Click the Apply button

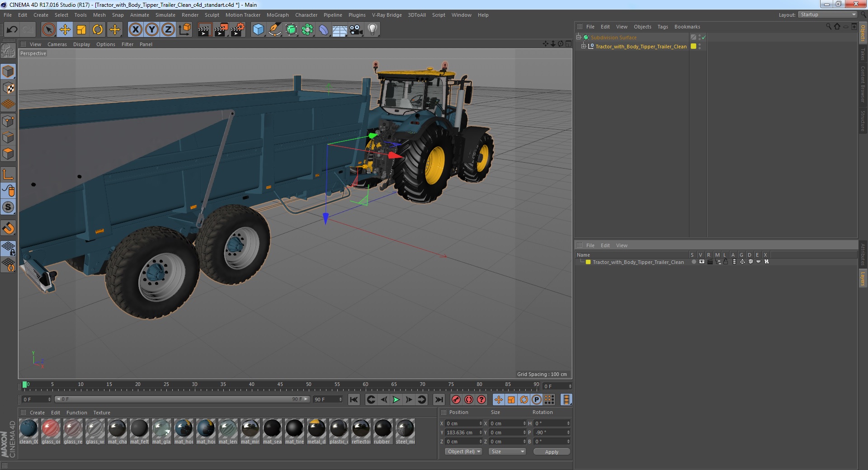(x=552, y=451)
